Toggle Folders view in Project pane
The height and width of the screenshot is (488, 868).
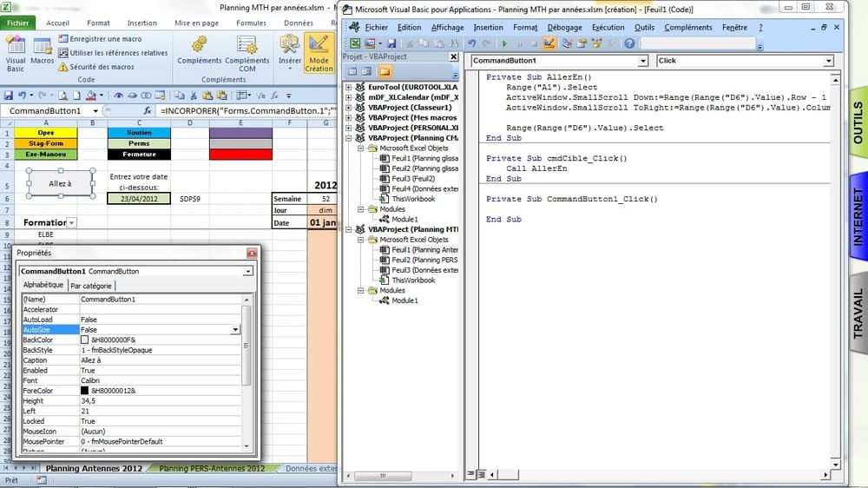click(x=385, y=71)
